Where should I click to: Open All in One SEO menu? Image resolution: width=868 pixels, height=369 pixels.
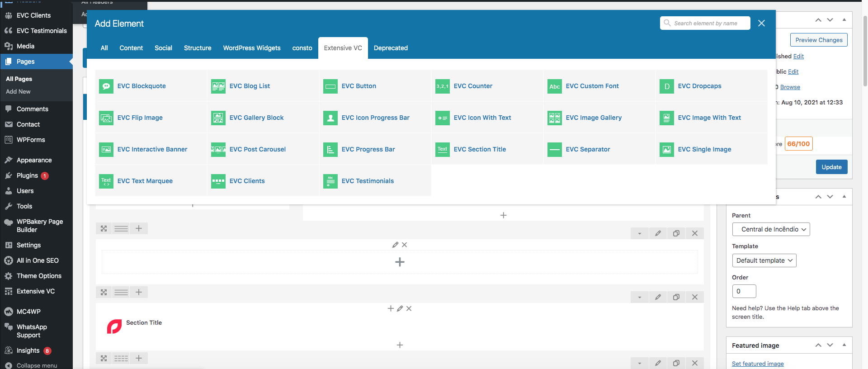[36, 260]
